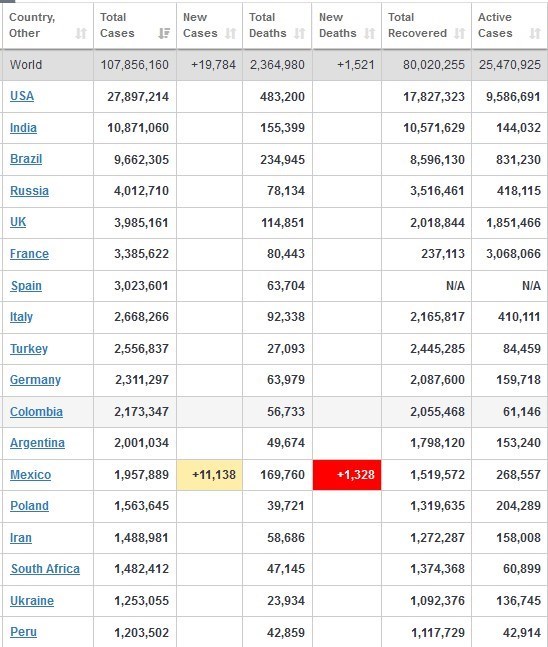Click the Active Cases column header

coord(509,25)
